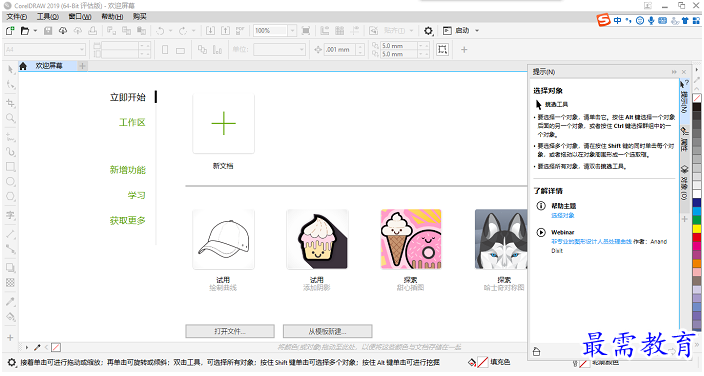Click the status bar settings gear icon
This screenshot has height=376, width=704.
click(x=12, y=362)
